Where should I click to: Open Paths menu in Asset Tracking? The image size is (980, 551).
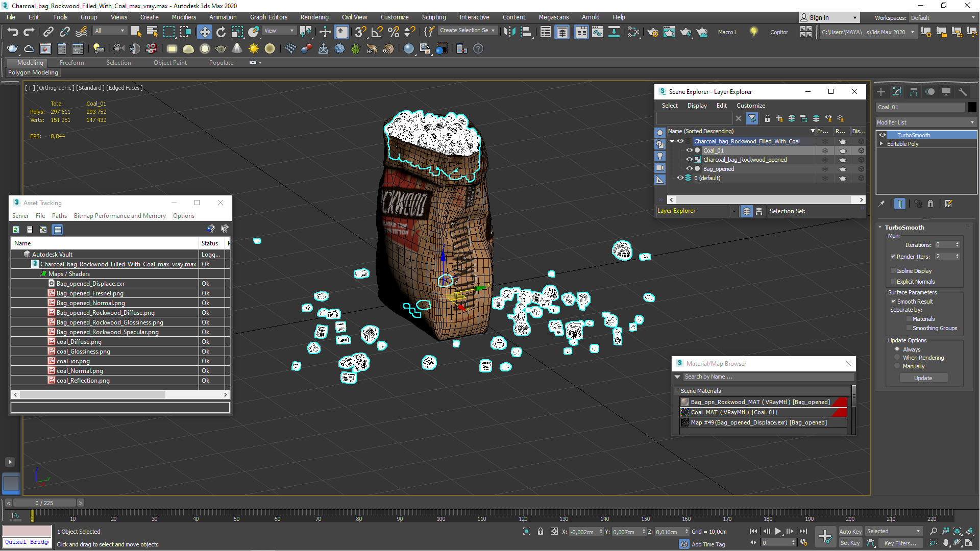tap(59, 216)
